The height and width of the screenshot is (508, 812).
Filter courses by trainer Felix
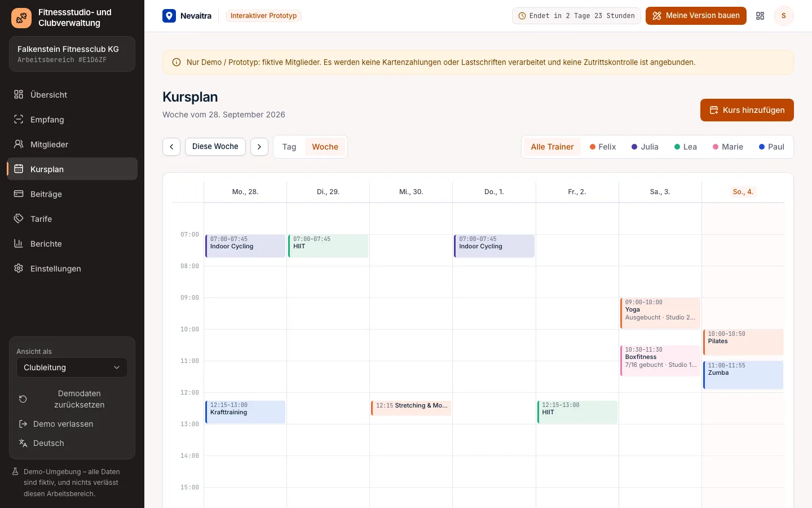click(603, 147)
